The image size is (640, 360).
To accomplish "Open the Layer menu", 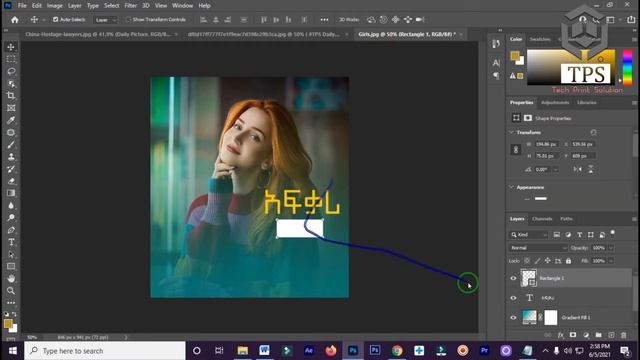I will pyautogui.click(x=74, y=6).
